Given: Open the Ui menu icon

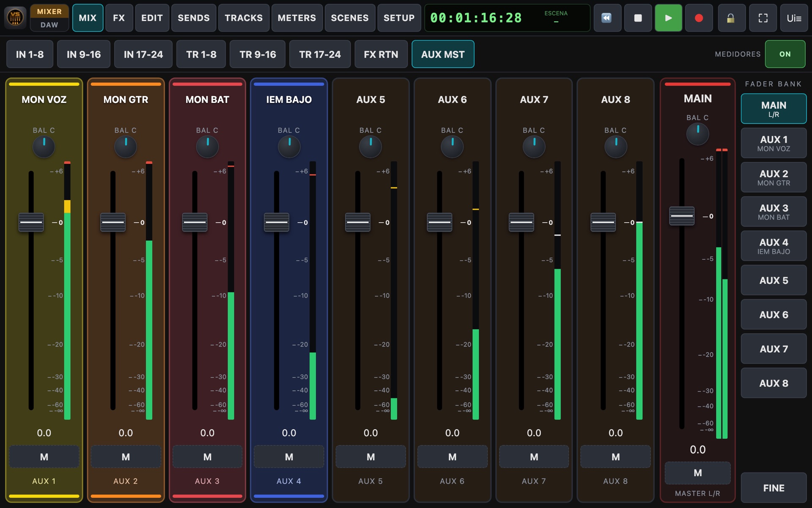Looking at the screenshot, I should tap(794, 18).
